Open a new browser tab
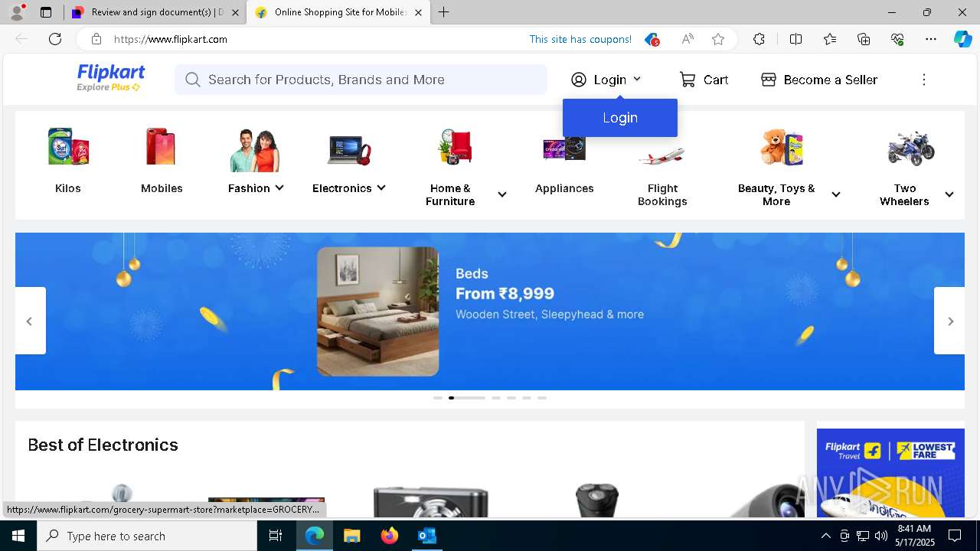This screenshot has width=980, height=551. 444,12
